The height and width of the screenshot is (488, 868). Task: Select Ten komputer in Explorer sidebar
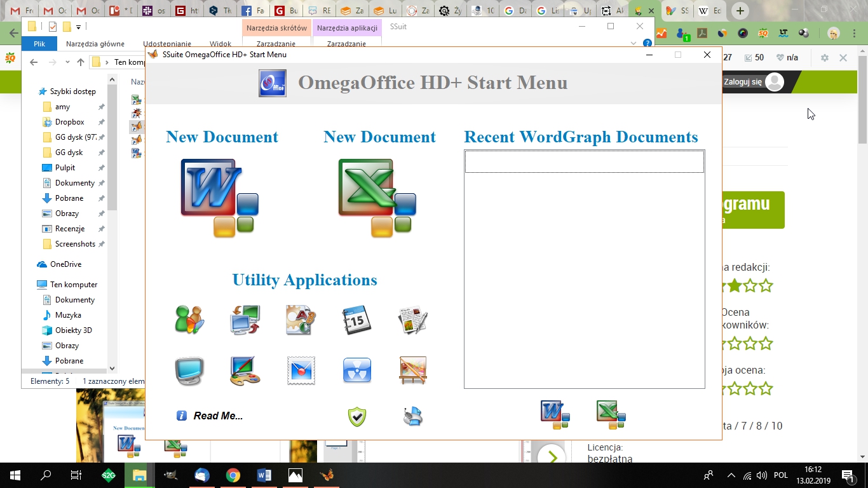[x=67, y=285]
